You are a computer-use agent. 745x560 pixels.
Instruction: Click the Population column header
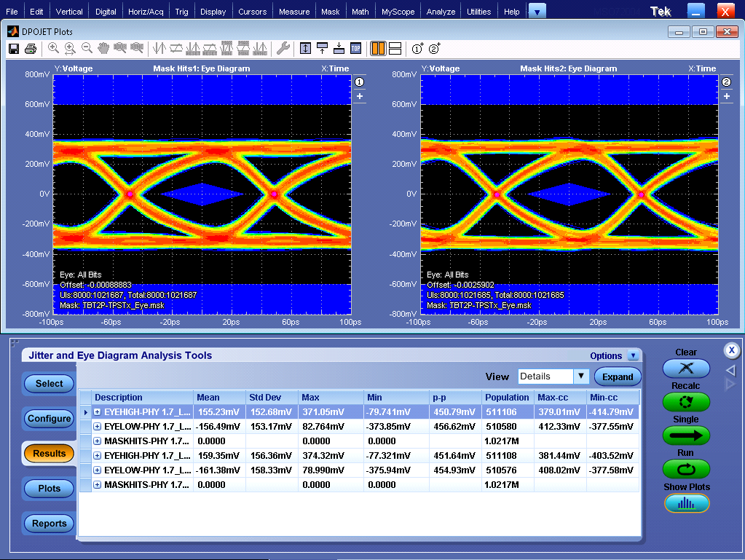coord(507,398)
